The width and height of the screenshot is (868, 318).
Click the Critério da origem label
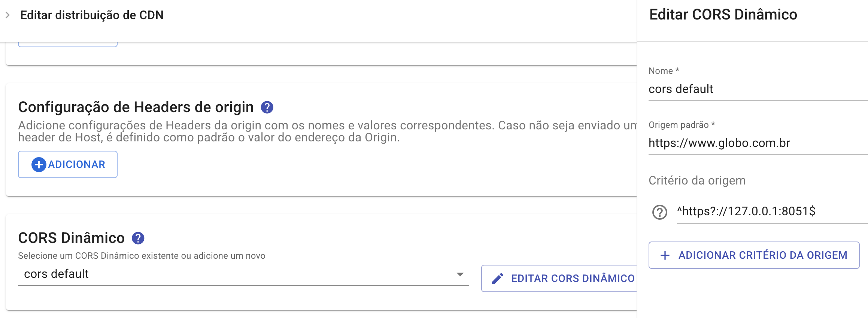(697, 181)
